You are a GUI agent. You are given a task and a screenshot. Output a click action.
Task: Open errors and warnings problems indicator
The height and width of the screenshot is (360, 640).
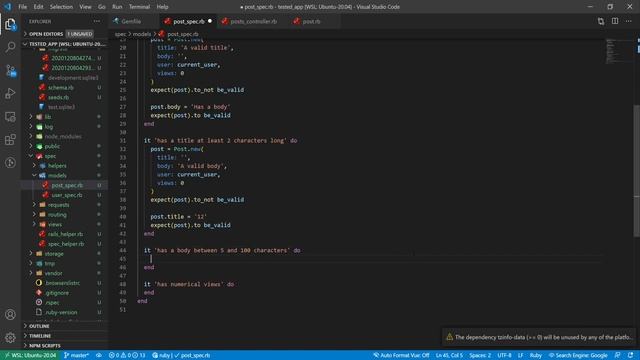tap(127, 355)
